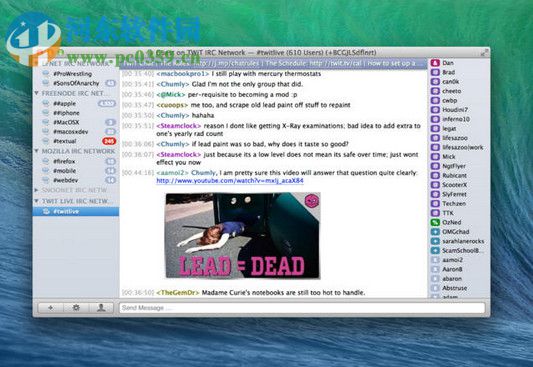
Task: Open the ##iphone channel
Action: pos(66,113)
